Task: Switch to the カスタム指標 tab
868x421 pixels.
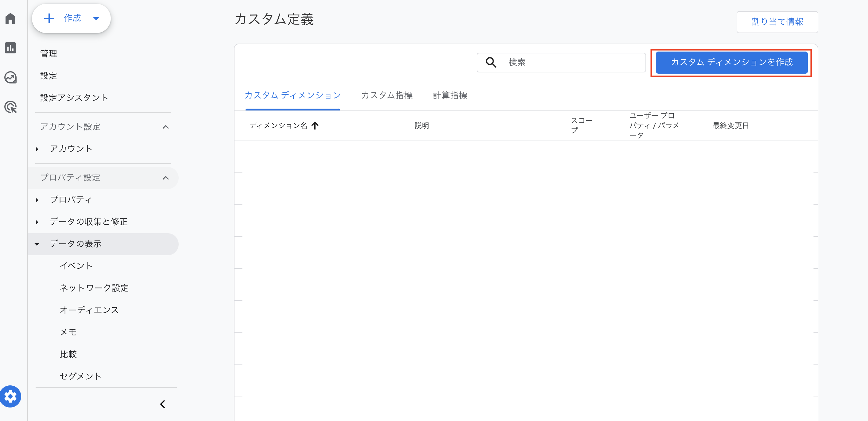Action: (x=386, y=95)
